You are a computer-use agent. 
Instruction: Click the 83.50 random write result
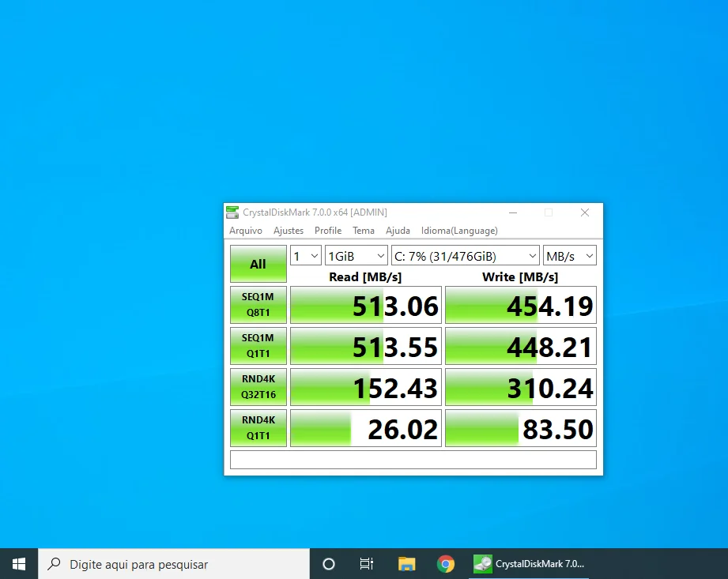521,428
